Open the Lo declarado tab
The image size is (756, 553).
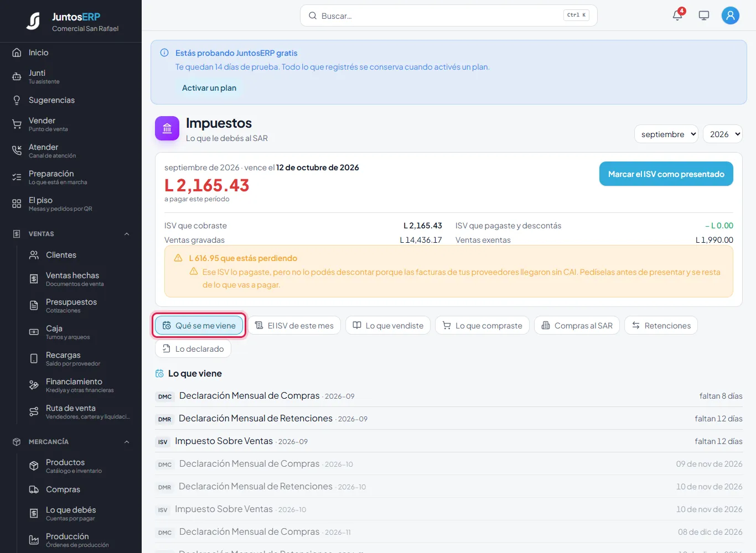pyautogui.click(x=193, y=348)
